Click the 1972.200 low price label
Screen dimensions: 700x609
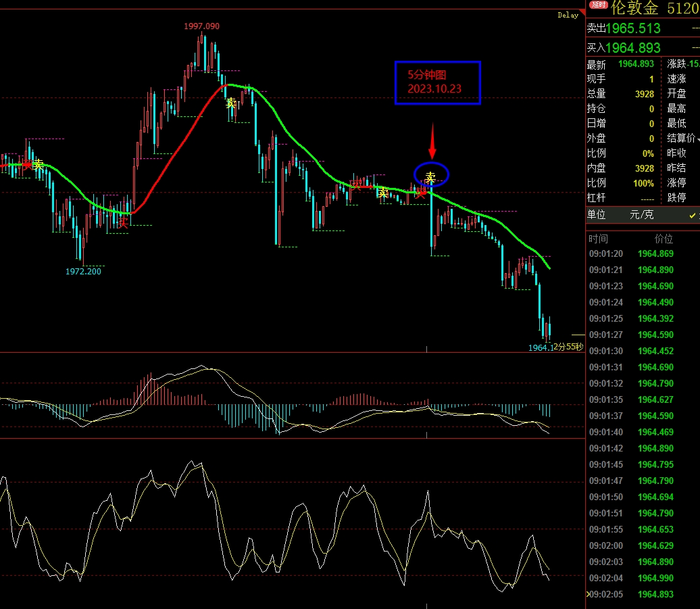click(84, 272)
